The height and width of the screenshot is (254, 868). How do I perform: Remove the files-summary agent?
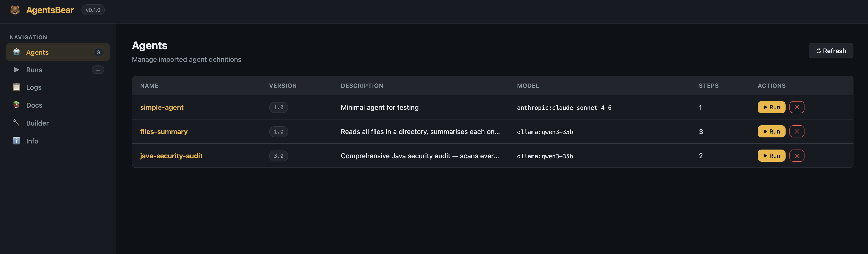click(796, 131)
